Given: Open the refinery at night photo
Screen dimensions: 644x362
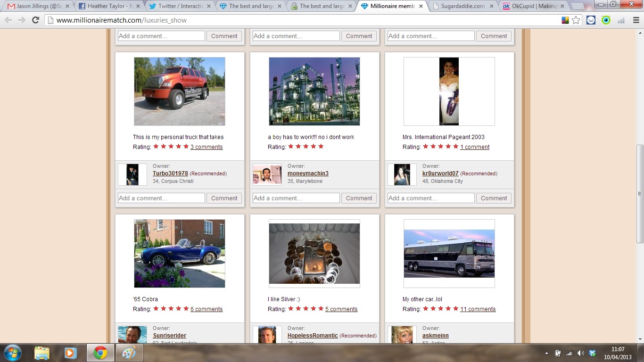Looking at the screenshot, I should [x=314, y=91].
